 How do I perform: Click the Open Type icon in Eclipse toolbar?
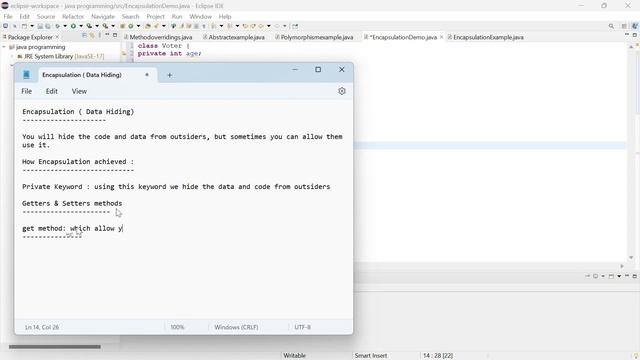click(x=148, y=26)
